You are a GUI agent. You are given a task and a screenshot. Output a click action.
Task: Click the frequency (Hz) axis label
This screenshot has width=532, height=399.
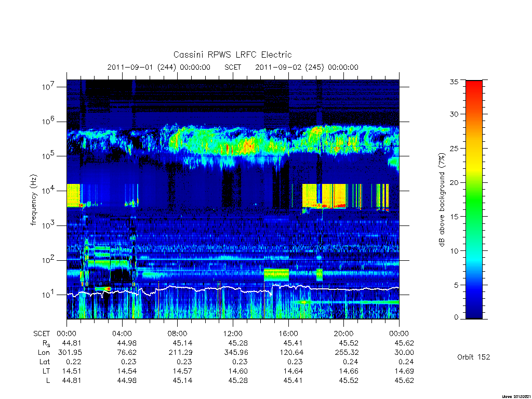(33, 200)
